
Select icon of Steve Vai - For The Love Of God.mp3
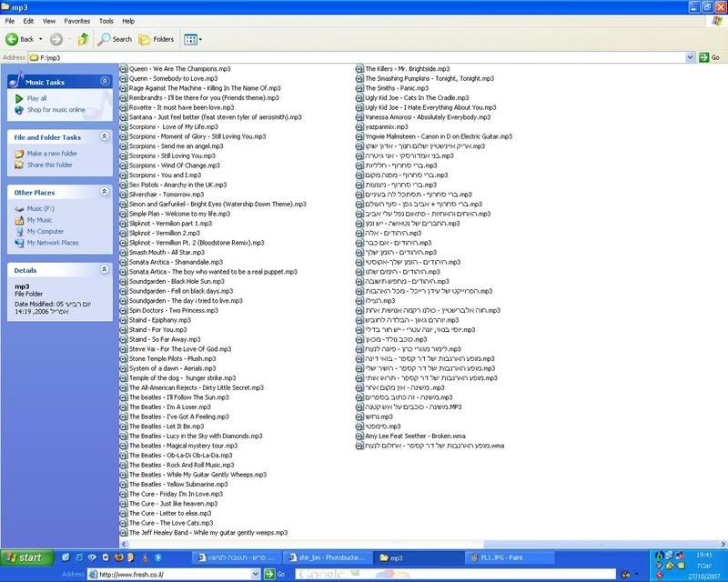click(x=124, y=349)
